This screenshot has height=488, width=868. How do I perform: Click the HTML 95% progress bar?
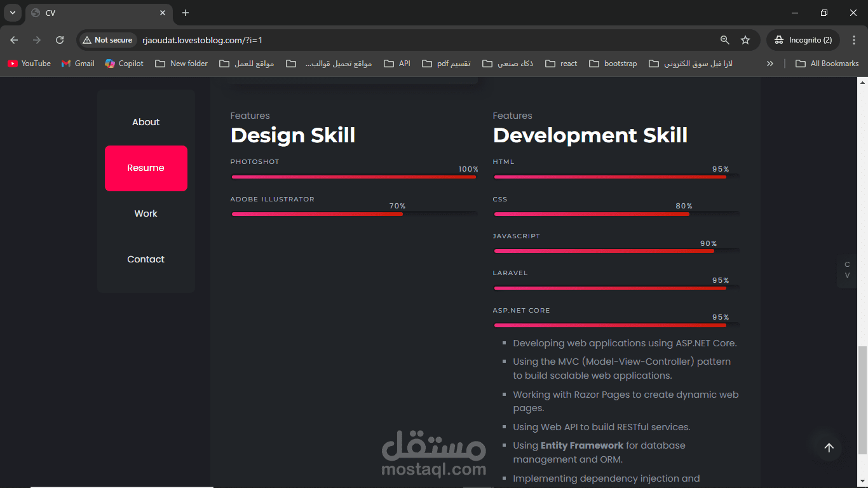(x=616, y=177)
